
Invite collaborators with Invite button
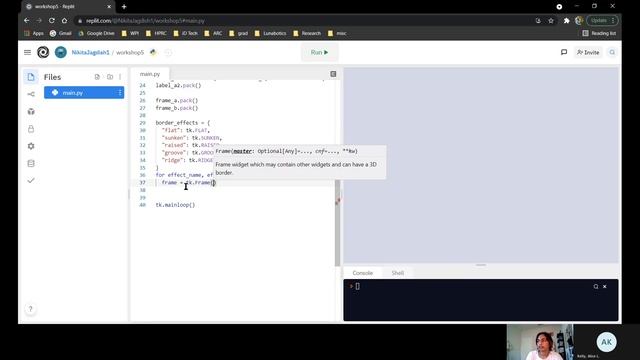(588, 52)
